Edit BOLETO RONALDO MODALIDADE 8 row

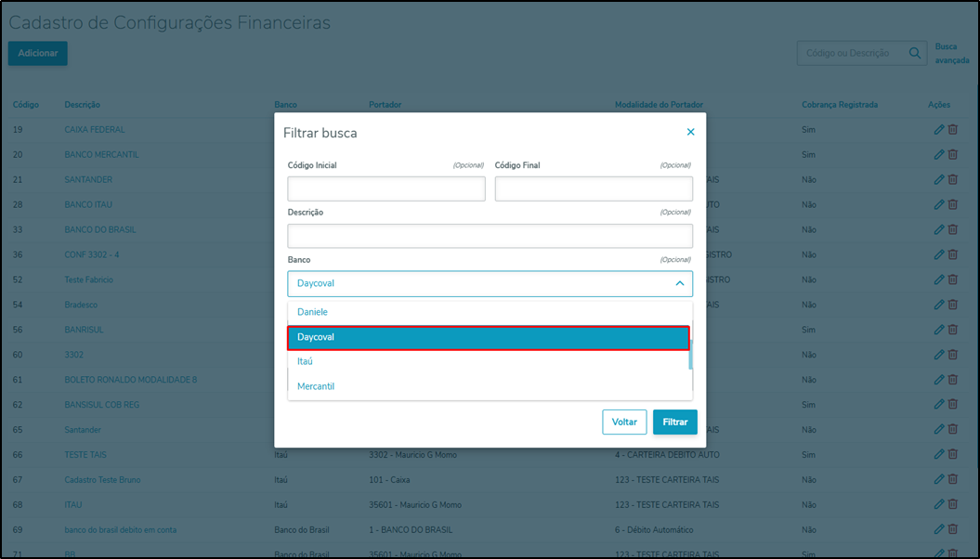(x=939, y=379)
